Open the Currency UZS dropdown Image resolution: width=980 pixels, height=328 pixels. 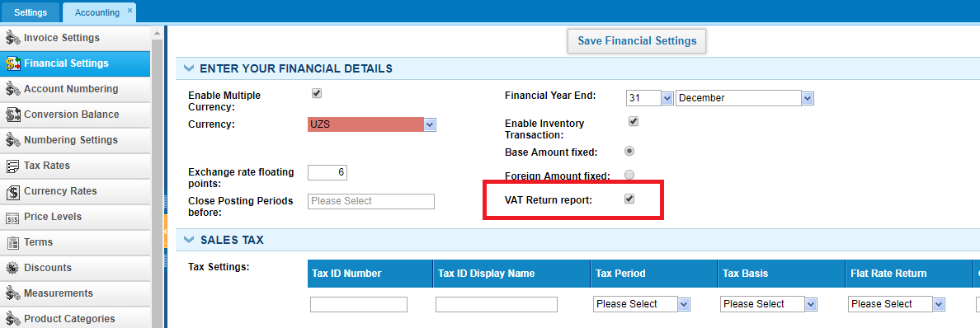point(372,125)
